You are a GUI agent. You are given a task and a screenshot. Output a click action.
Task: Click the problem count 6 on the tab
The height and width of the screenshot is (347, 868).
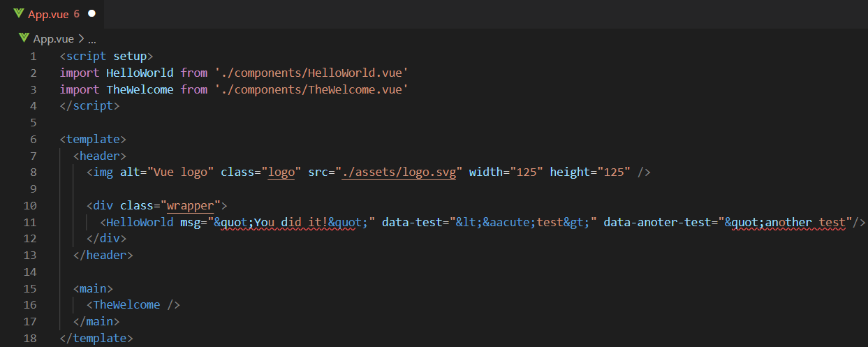point(76,13)
